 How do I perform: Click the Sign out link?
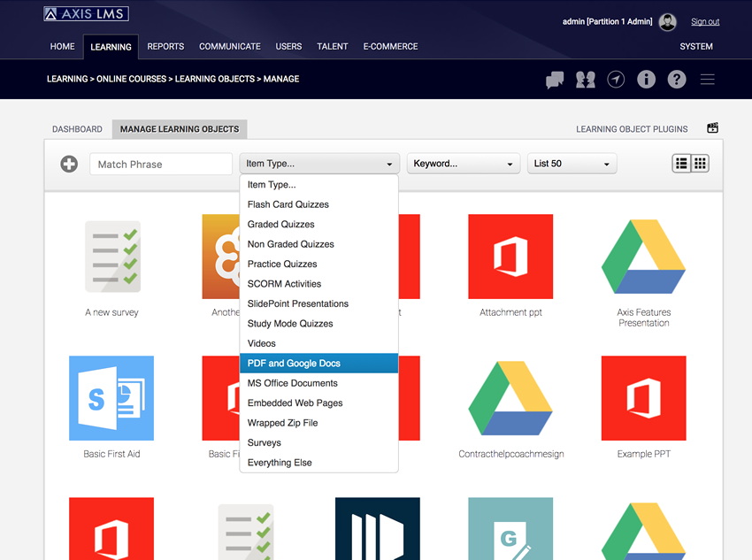click(705, 21)
